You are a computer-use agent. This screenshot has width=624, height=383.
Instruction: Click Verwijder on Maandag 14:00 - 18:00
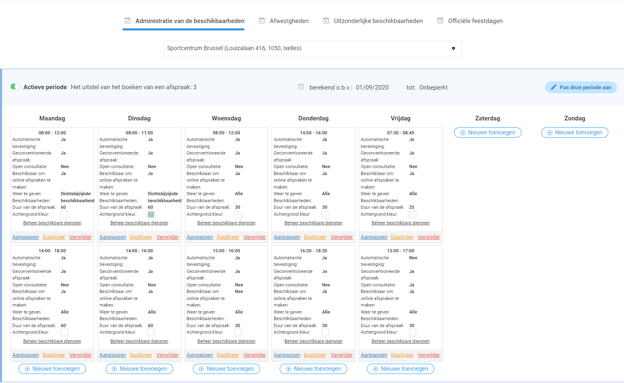(x=80, y=355)
